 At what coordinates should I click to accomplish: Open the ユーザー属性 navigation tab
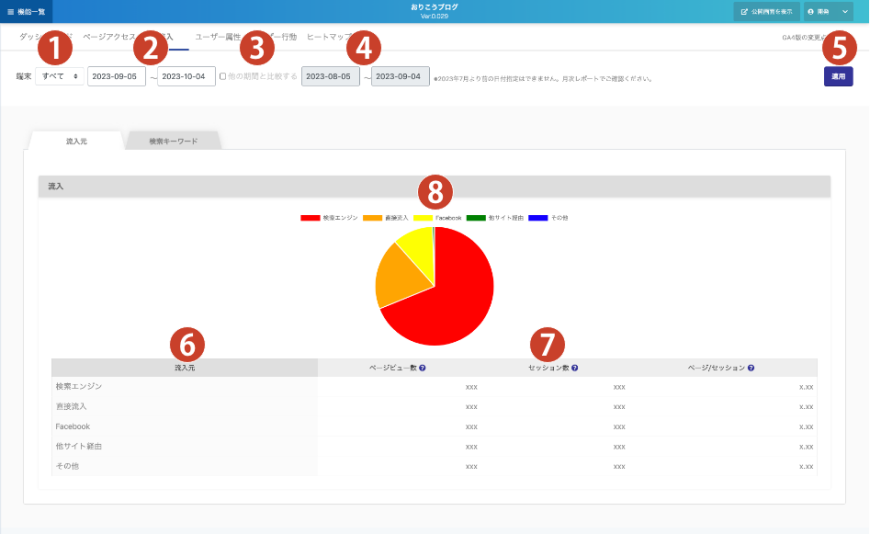pos(217,37)
